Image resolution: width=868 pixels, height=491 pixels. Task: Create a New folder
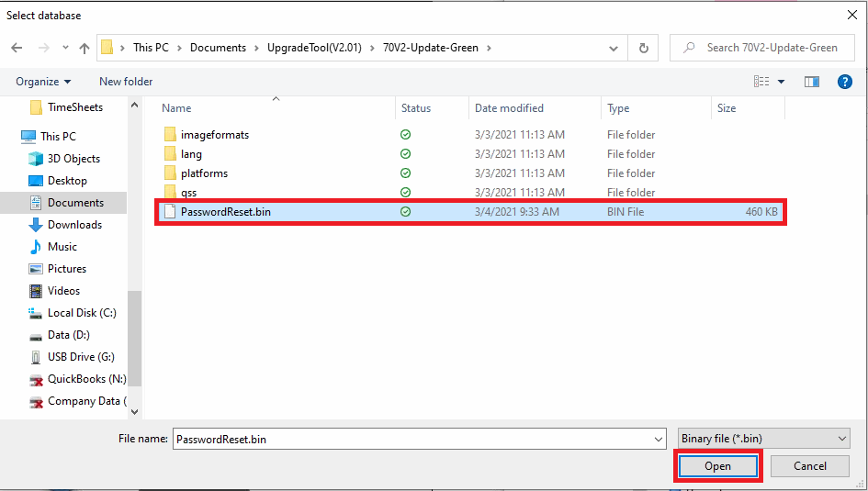point(126,82)
